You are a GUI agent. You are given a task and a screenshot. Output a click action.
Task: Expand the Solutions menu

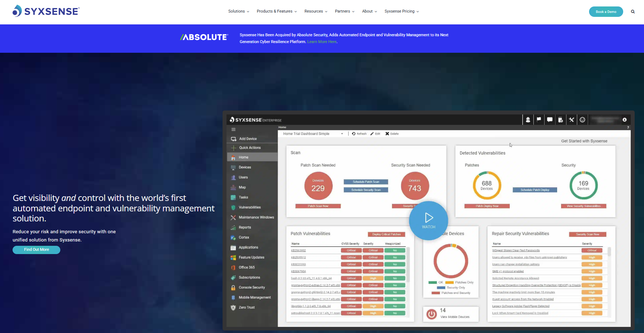click(x=239, y=11)
